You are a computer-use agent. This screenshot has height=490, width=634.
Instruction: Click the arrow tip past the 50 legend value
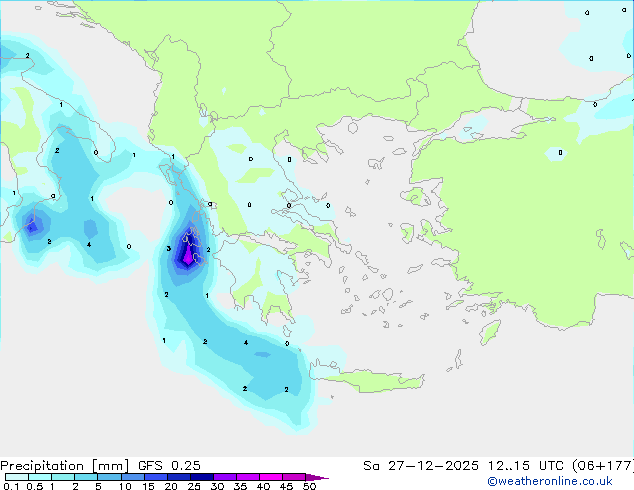[317, 477]
